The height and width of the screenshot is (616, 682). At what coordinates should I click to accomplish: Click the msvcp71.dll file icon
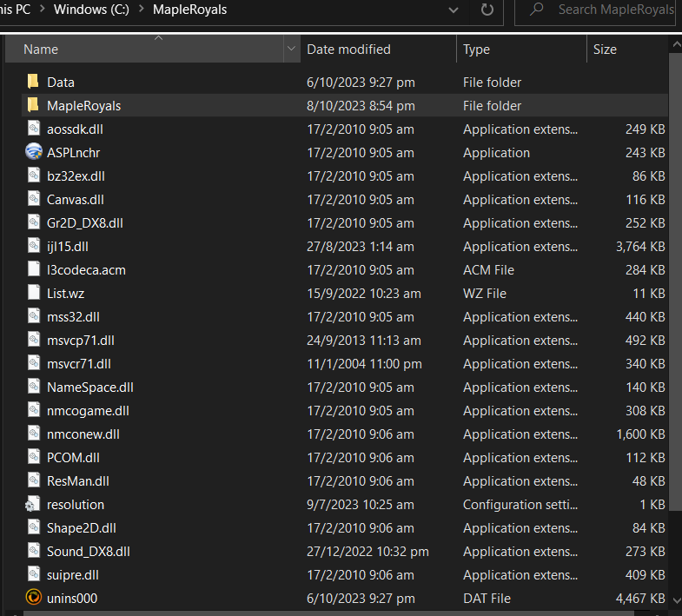point(34,340)
